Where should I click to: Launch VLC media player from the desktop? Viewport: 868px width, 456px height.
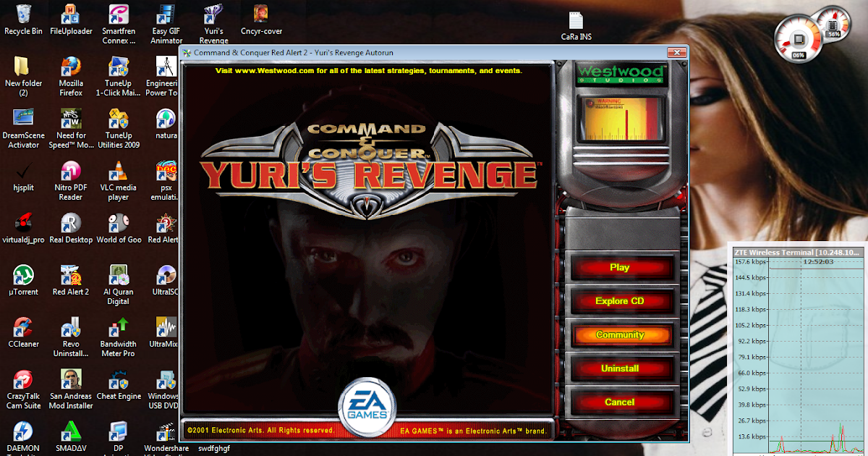pos(119,180)
